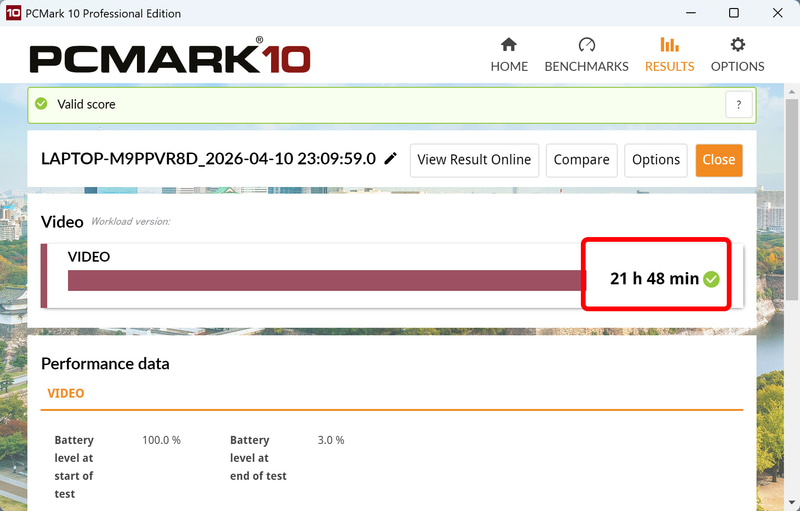
Task: Click the result name LAPTOP-M9PPVR8D text
Action: [x=208, y=159]
